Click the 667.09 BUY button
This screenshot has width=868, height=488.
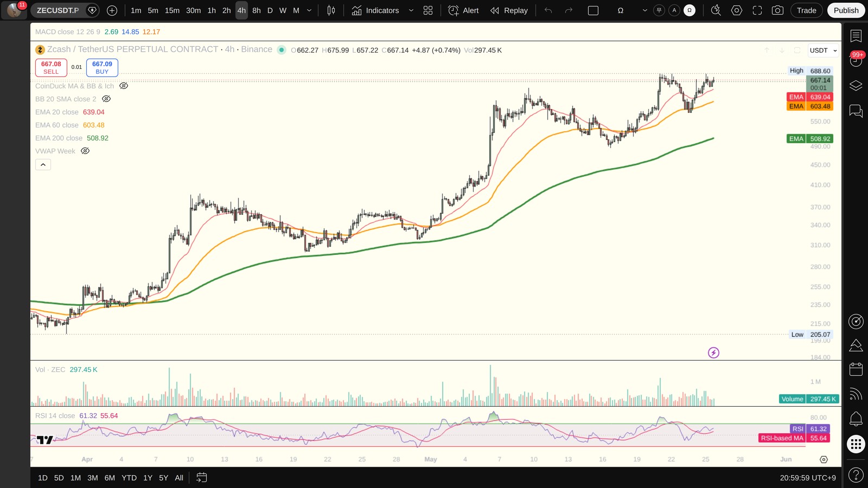[x=102, y=68]
